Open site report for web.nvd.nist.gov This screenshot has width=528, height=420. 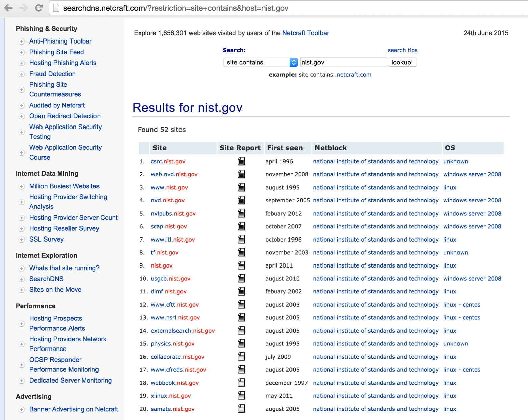(x=241, y=174)
